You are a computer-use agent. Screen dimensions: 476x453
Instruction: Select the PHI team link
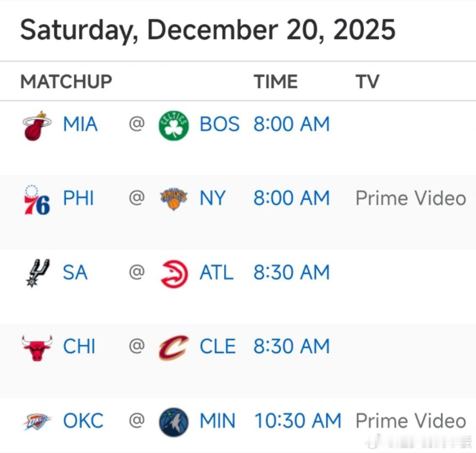coord(78,198)
